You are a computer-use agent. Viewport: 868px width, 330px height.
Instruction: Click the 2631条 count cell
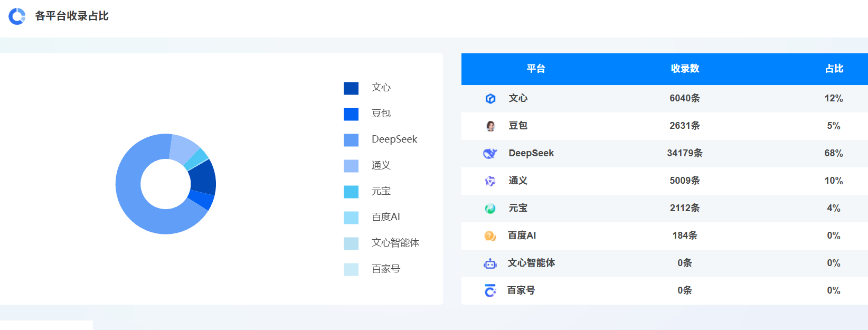(685, 126)
